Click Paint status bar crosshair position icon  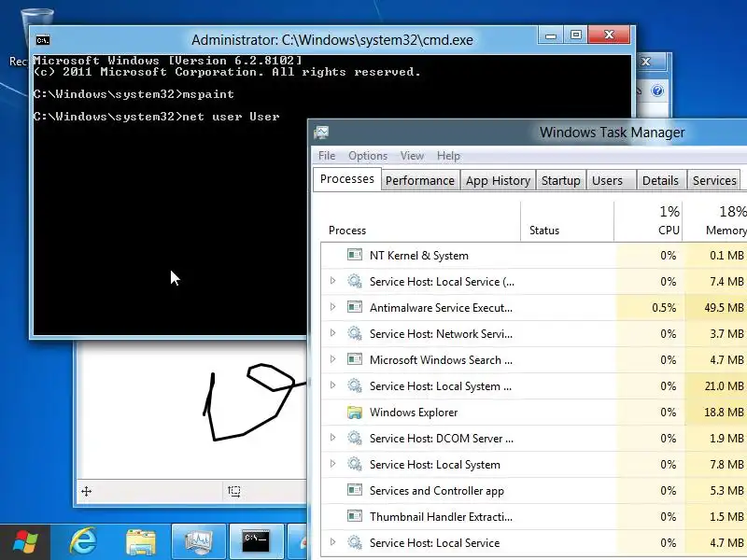tap(86, 492)
